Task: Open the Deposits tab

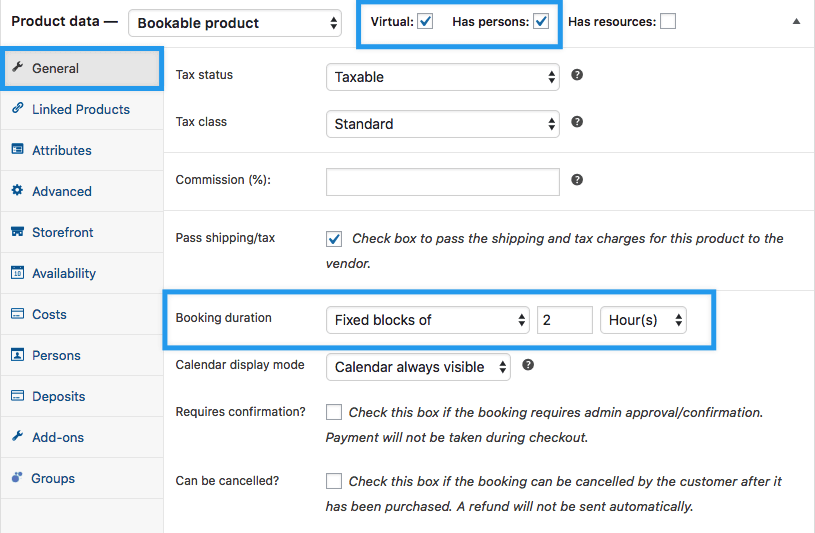Action: coord(58,396)
